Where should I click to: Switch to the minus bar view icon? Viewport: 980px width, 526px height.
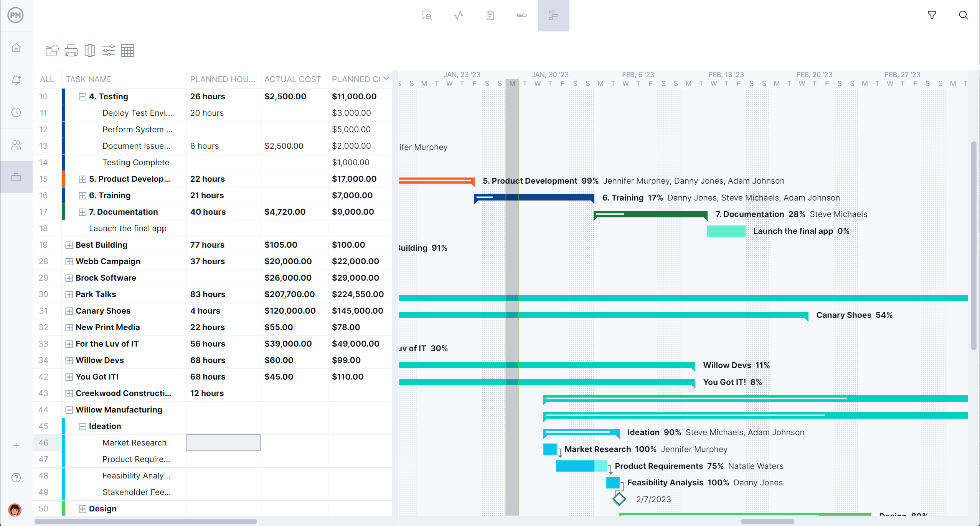click(x=522, y=15)
